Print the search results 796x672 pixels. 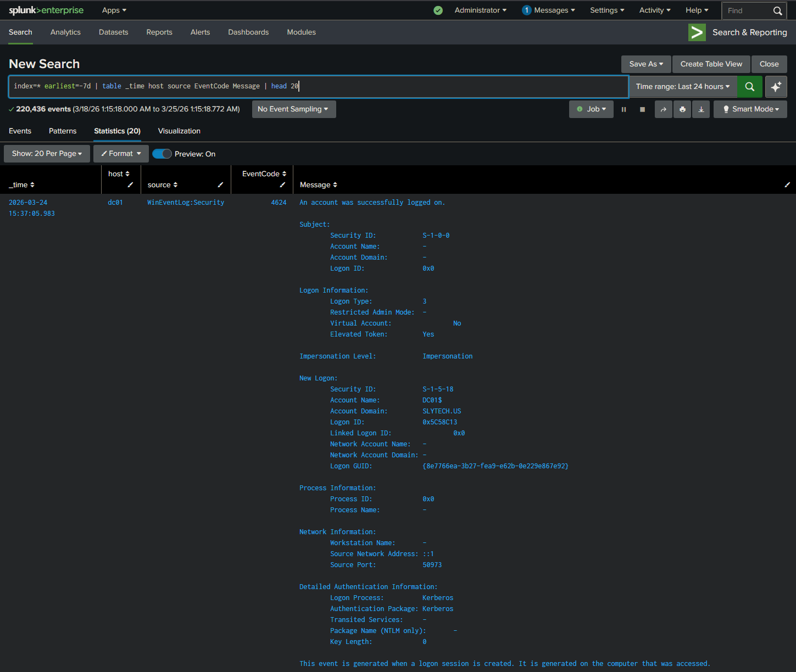click(682, 109)
